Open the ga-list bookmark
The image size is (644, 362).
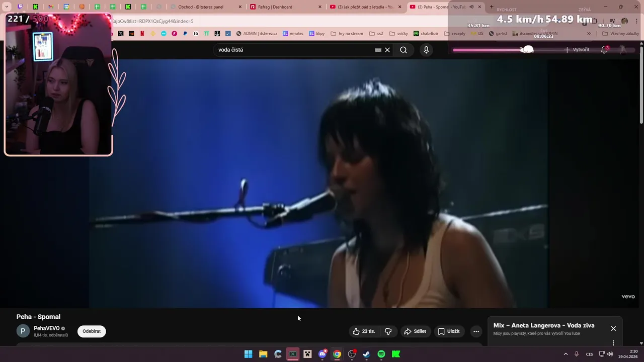(498, 34)
